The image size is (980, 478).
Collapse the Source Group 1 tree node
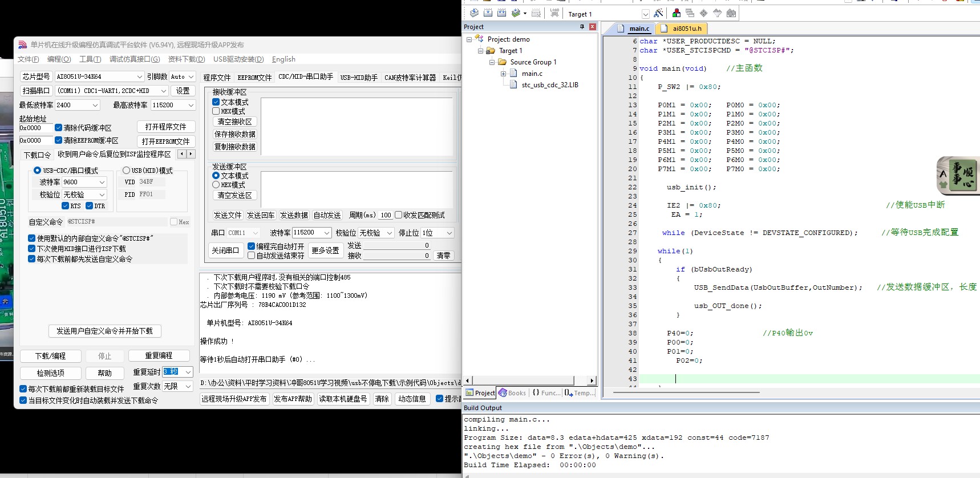(492, 62)
